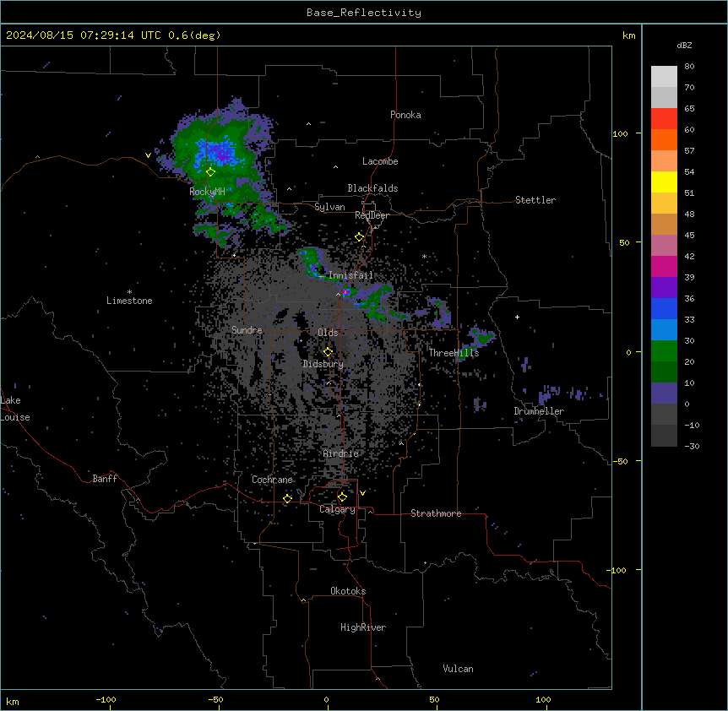The image size is (728, 711).
Task: Pick the bright green 20-30 dBZ swatch
Action: (x=664, y=351)
